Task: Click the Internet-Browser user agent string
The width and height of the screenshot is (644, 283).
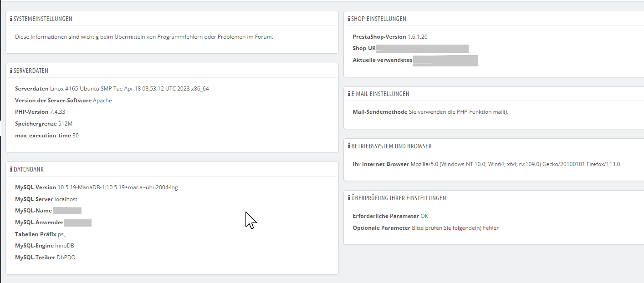Action: pyautogui.click(x=515, y=164)
